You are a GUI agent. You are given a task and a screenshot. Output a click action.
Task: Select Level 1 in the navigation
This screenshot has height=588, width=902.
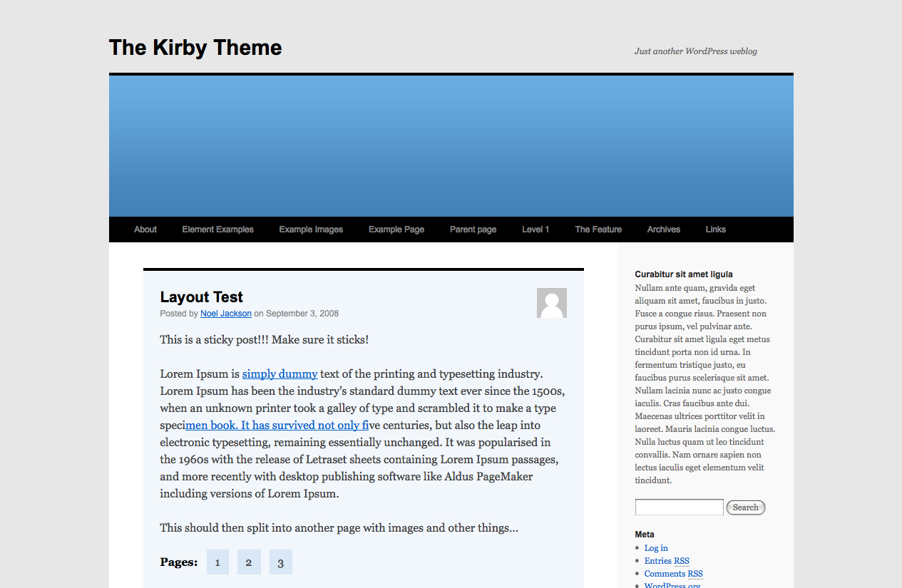point(535,229)
